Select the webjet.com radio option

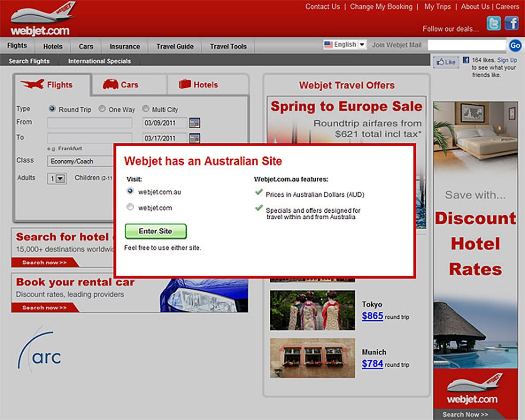click(130, 207)
